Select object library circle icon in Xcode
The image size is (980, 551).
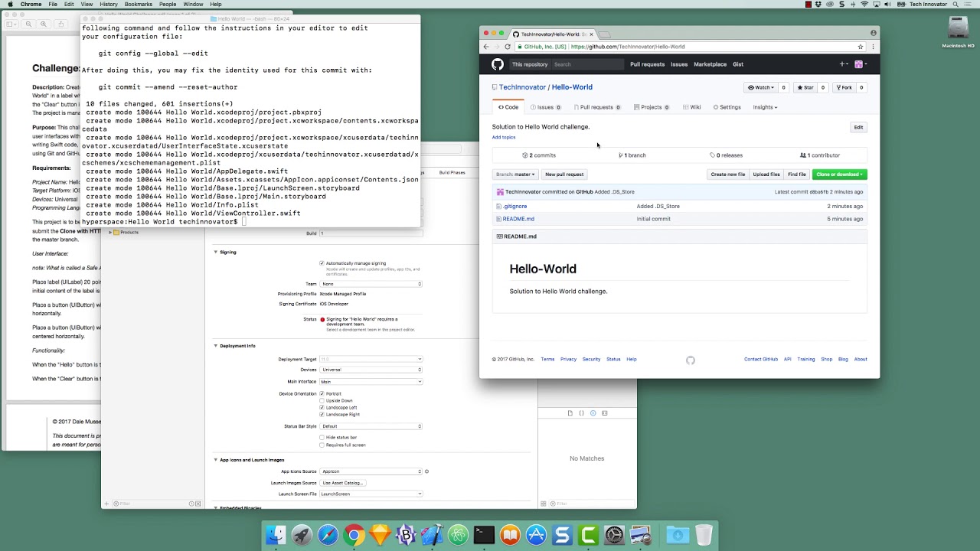pyautogui.click(x=593, y=413)
